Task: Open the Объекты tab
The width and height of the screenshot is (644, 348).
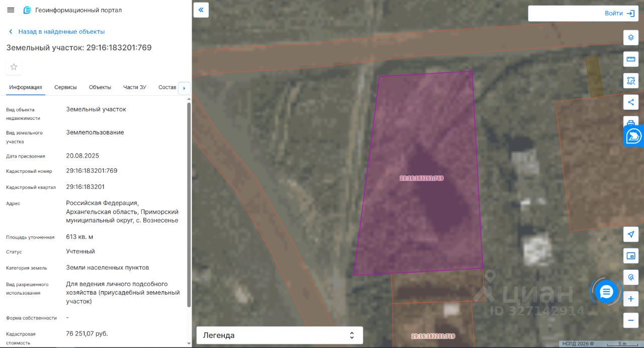Action: 100,87
